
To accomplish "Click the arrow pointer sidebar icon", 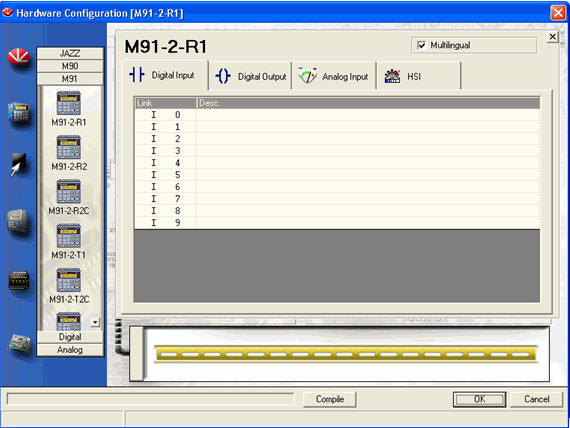I will 18,165.
